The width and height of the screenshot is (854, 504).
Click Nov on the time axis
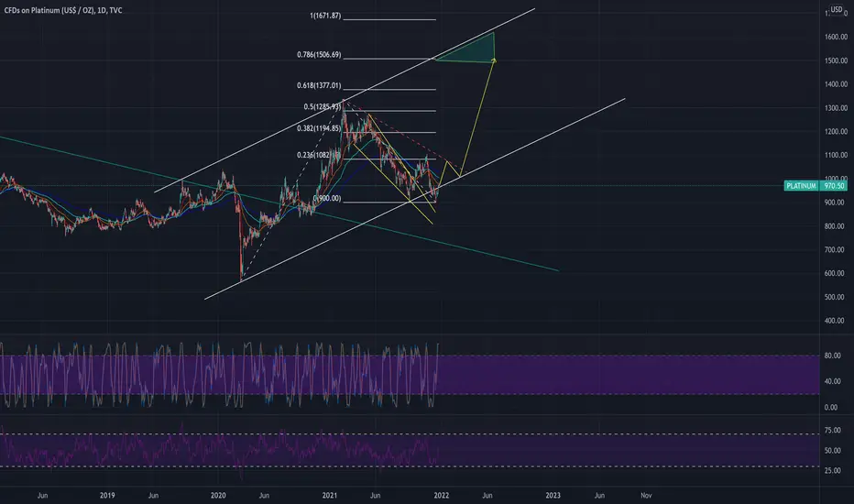pyautogui.click(x=646, y=495)
